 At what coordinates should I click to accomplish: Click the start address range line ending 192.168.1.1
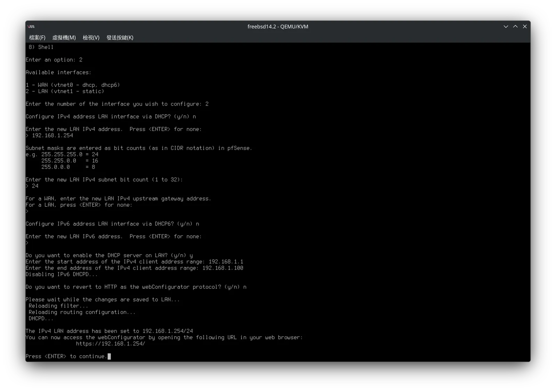pyautogui.click(x=134, y=262)
